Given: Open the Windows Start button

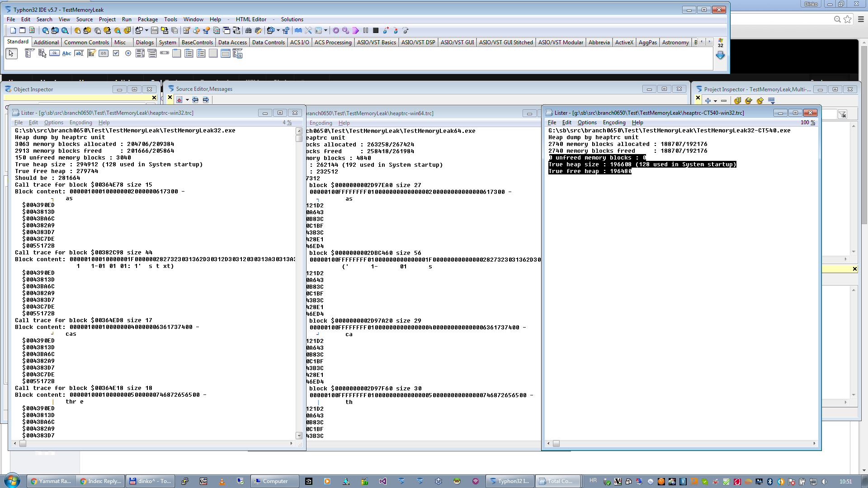Looking at the screenshot, I should pos(12,480).
